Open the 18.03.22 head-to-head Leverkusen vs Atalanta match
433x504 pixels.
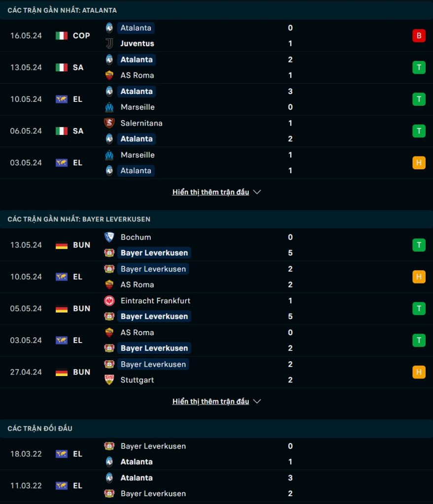click(217, 454)
